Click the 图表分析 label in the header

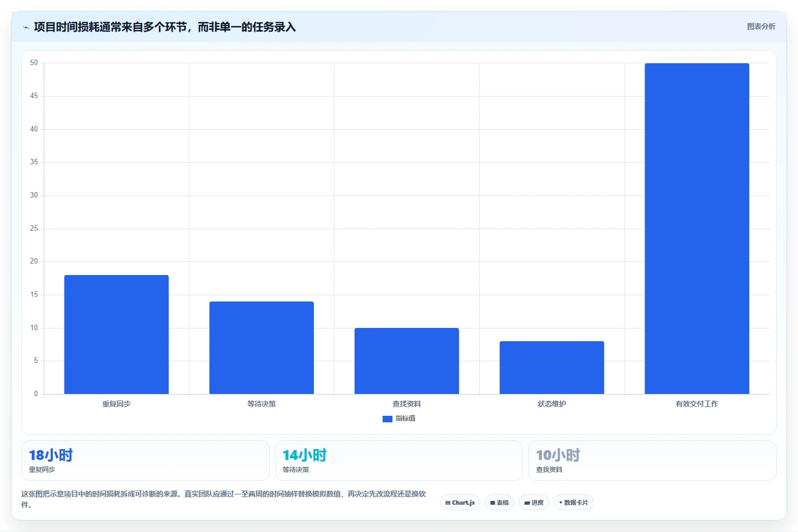coord(761,26)
